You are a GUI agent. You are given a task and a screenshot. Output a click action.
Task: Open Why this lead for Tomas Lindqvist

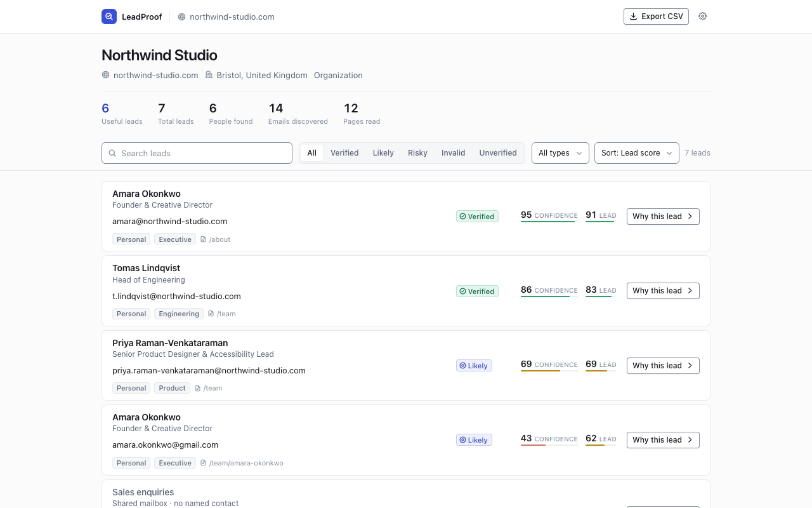(663, 291)
